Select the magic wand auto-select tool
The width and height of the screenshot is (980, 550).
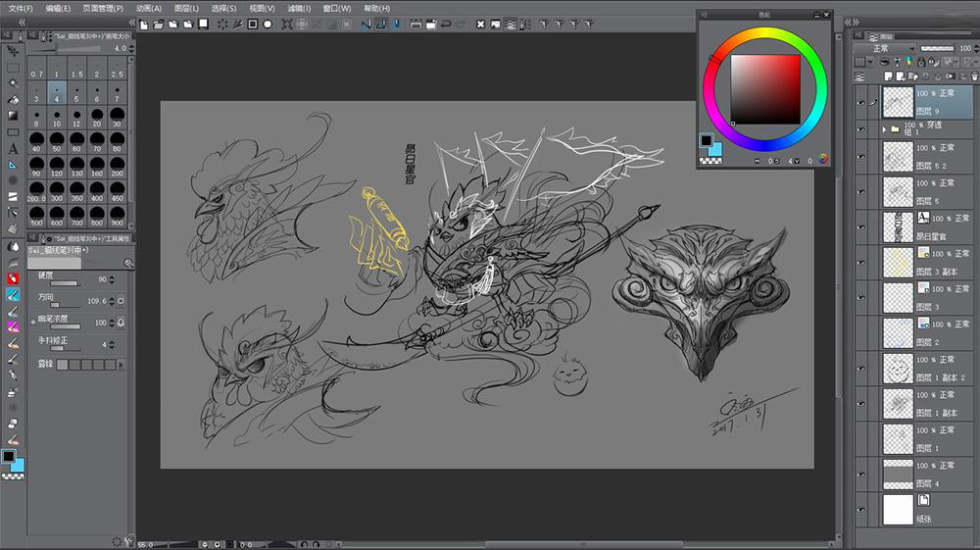pyautogui.click(x=13, y=83)
